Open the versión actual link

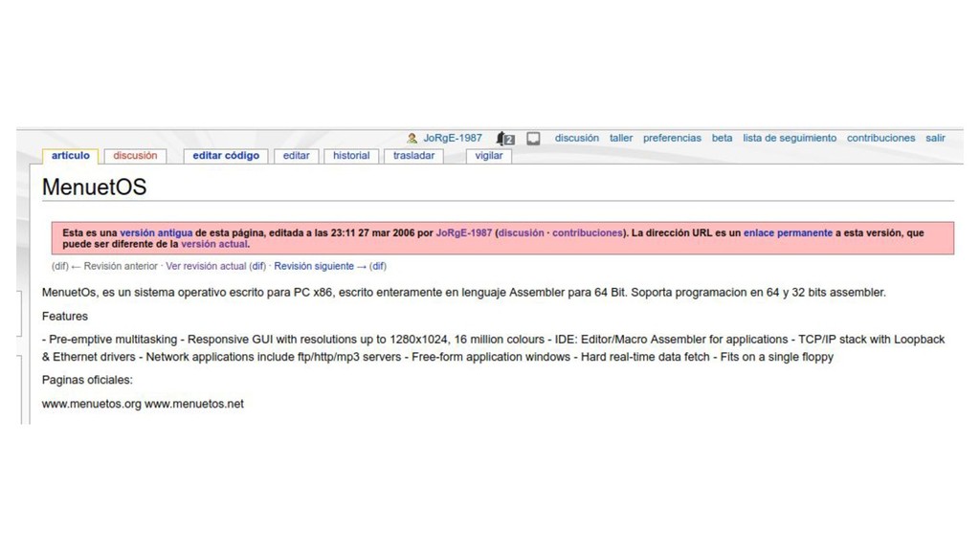(x=213, y=244)
